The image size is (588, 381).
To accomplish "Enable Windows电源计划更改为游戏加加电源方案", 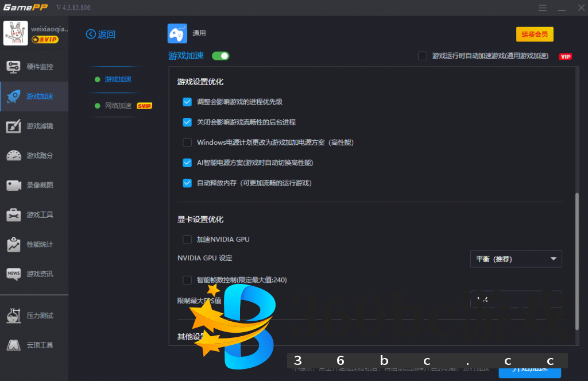I will pyautogui.click(x=187, y=142).
